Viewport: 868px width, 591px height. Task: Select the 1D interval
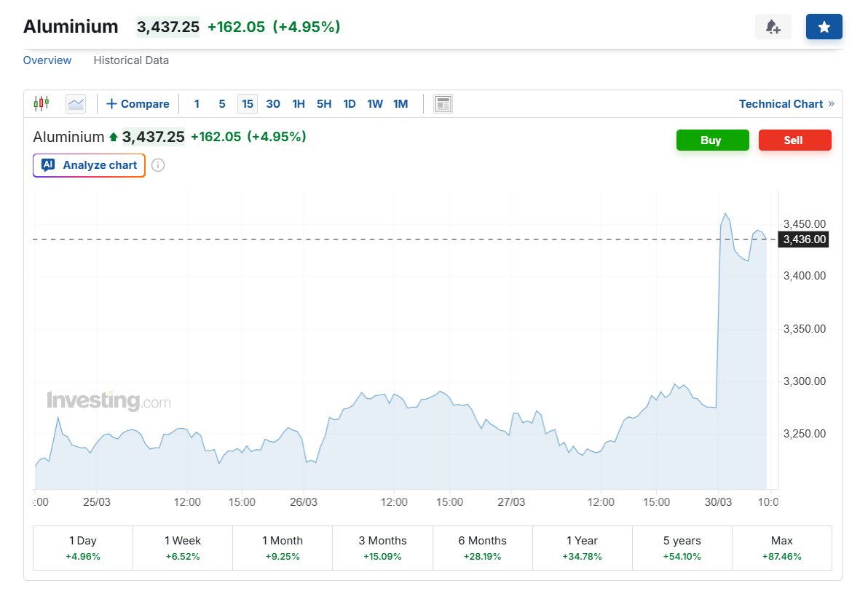(x=350, y=103)
